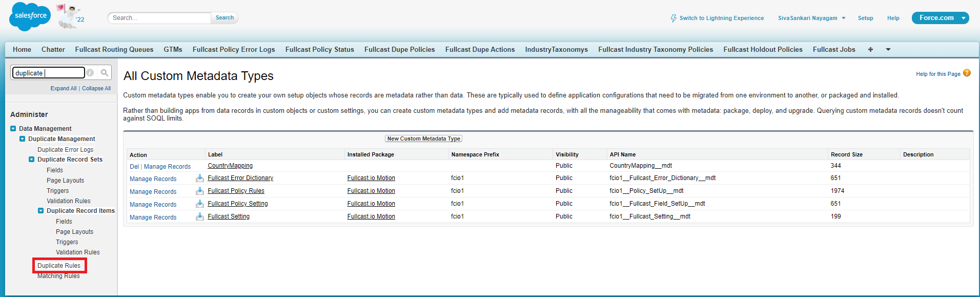Open the Setup link
Screen dimensions: 980x297
click(866, 18)
